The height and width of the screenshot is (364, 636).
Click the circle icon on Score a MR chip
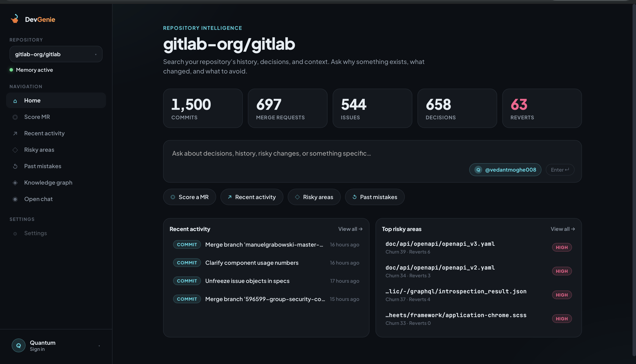pyautogui.click(x=173, y=197)
